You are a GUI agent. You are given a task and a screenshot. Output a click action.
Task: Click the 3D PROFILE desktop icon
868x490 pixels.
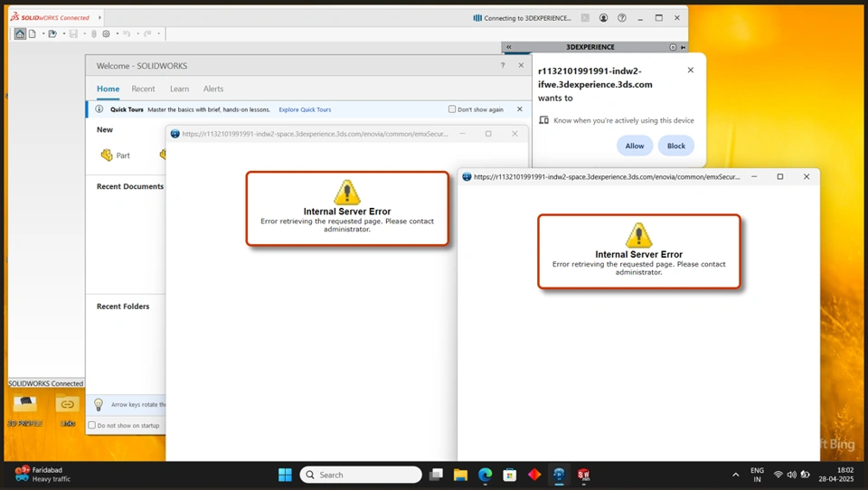25,410
